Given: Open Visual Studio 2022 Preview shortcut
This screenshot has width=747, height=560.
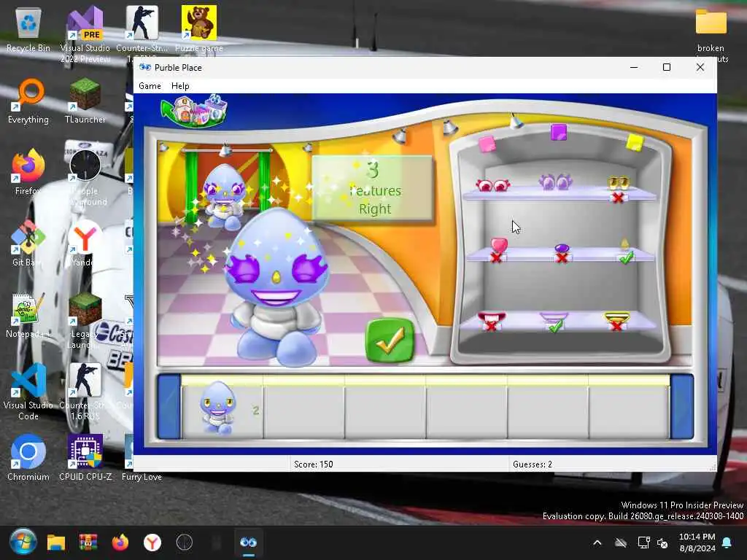Looking at the screenshot, I should tap(85, 34).
